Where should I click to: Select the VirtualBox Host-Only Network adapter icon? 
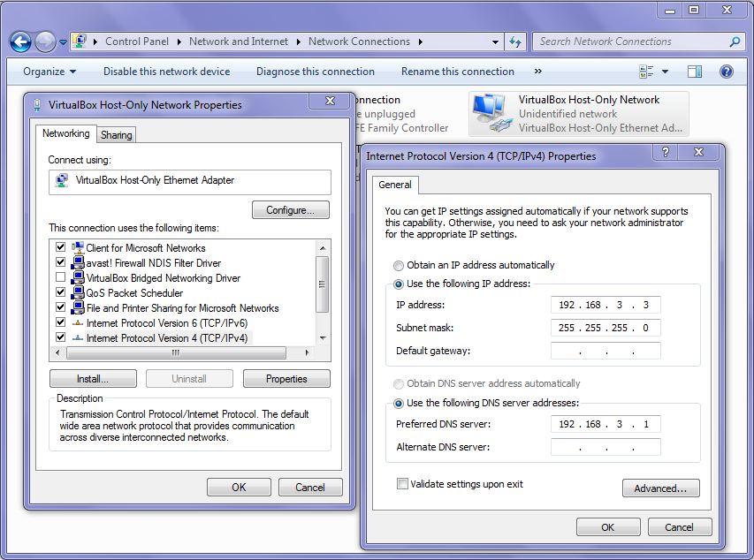492,113
